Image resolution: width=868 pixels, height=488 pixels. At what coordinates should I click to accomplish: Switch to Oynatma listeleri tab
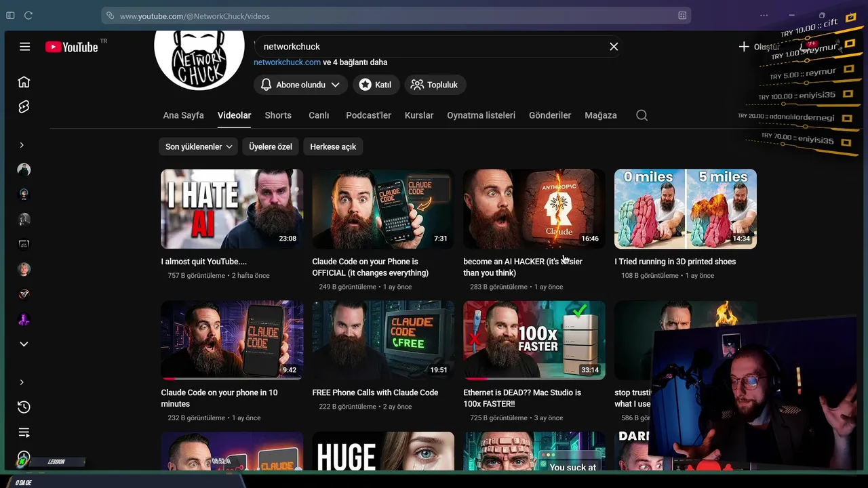click(481, 115)
